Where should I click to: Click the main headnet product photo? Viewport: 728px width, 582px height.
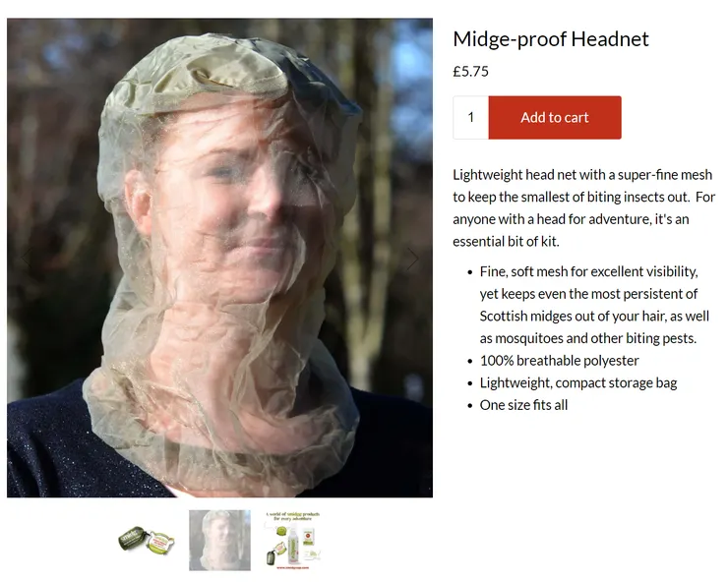coord(219,258)
